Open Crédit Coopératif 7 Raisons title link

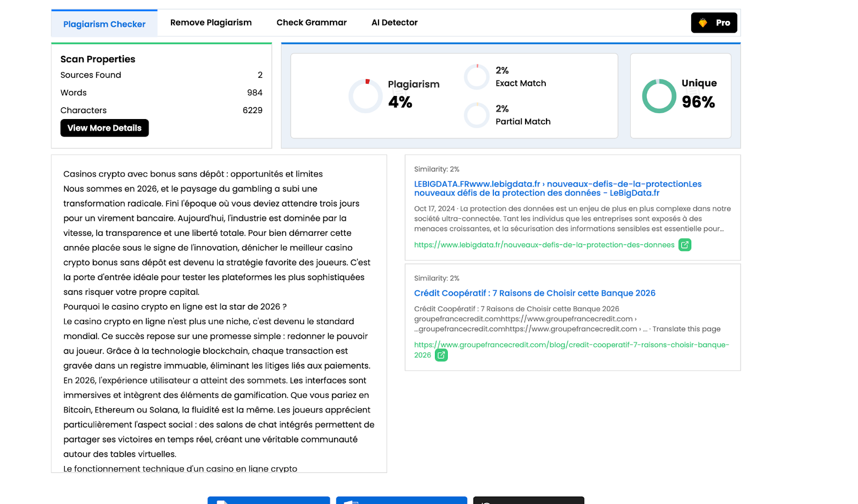(535, 293)
